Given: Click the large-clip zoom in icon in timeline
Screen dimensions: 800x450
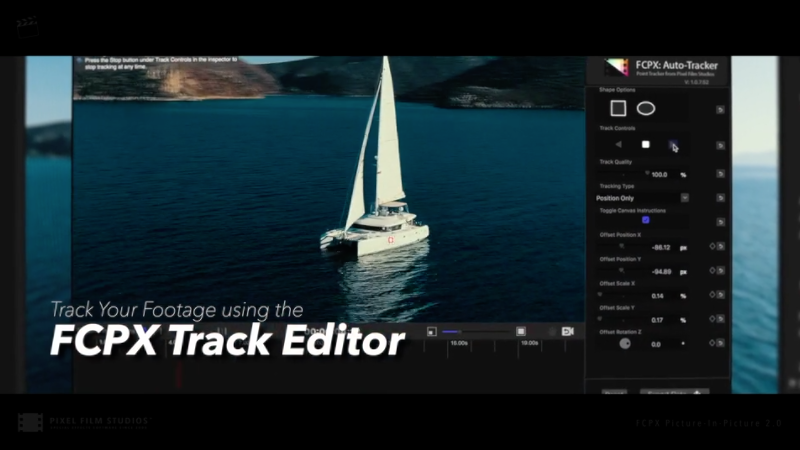Looking at the screenshot, I should [520, 332].
